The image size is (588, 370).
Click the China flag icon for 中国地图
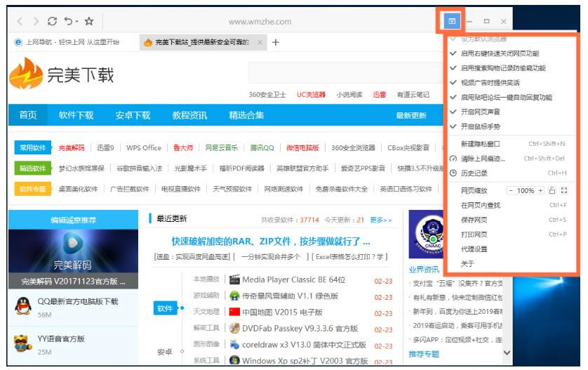click(234, 312)
